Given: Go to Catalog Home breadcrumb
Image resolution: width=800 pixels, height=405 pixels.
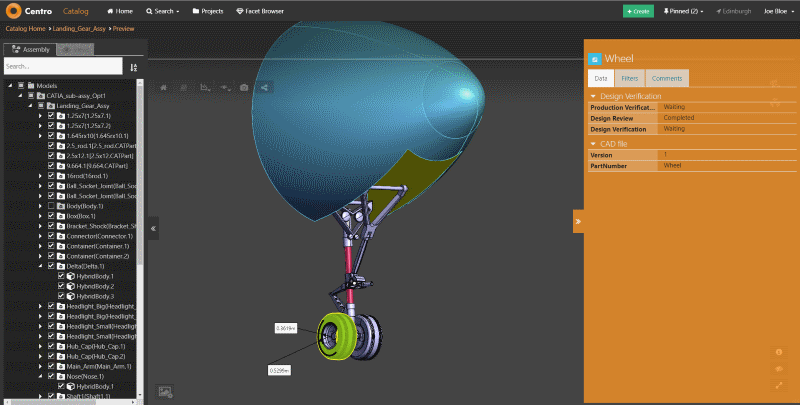Looking at the screenshot, I should point(26,29).
